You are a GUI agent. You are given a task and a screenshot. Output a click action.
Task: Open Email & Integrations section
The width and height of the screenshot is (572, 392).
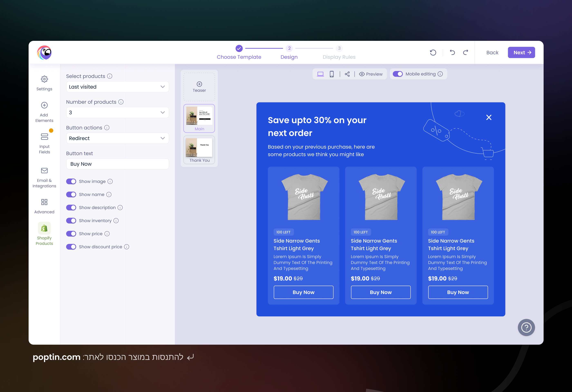pyautogui.click(x=44, y=178)
